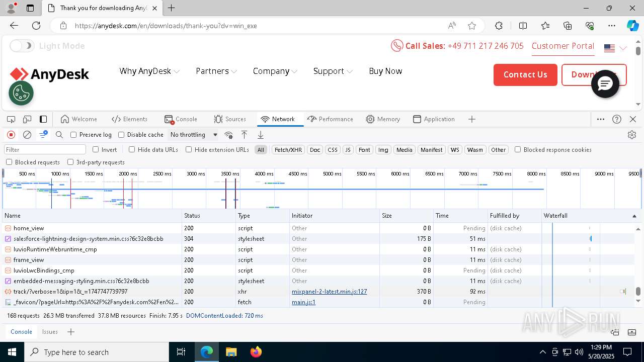Check 3rd-party requests

70,162
